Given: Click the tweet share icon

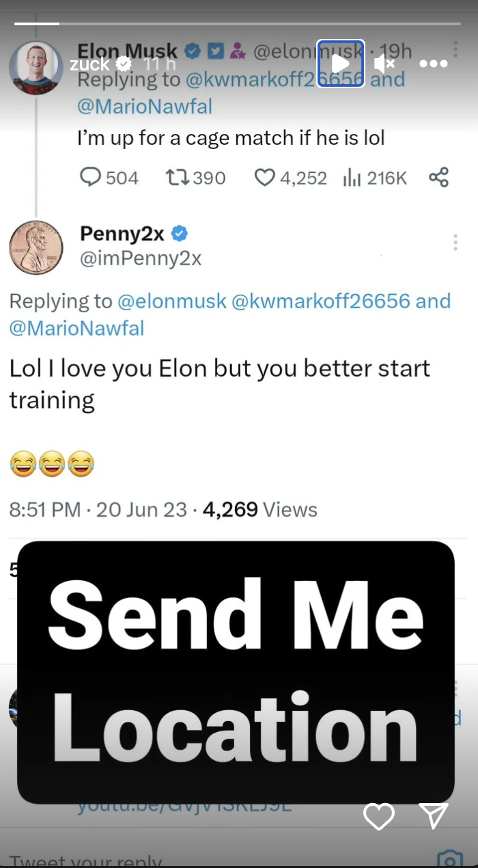Looking at the screenshot, I should click(x=438, y=178).
